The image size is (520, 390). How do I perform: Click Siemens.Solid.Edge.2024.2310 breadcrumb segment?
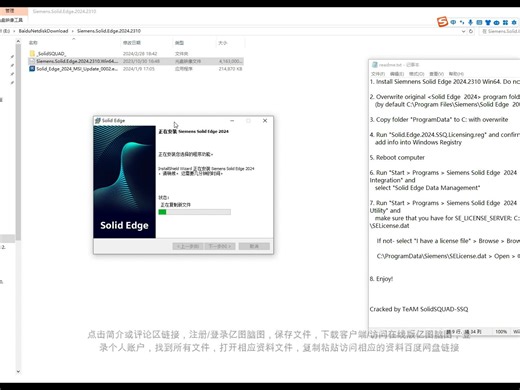[x=109, y=31]
